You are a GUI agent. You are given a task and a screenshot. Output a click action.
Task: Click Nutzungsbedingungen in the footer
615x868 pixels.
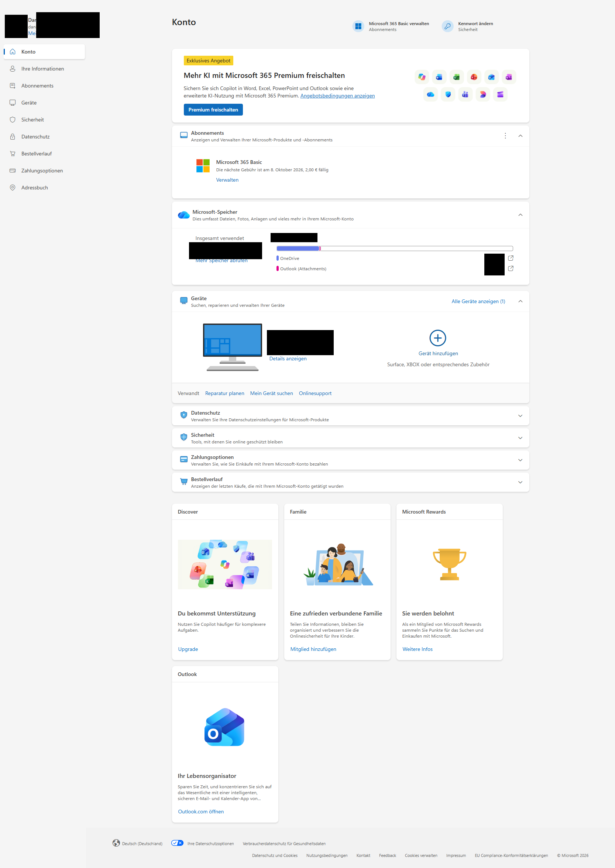[327, 855]
